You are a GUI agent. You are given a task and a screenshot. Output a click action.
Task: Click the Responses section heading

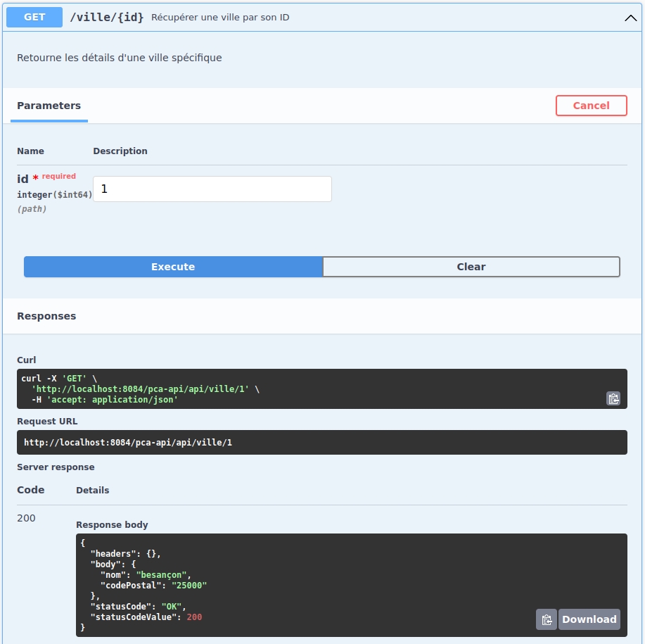tap(46, 316)
